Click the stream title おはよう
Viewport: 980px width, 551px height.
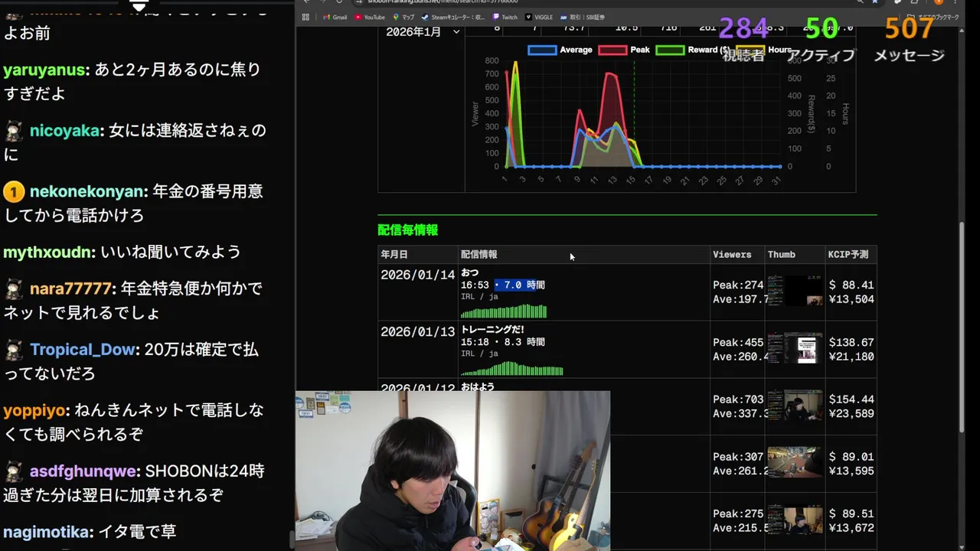(x=478, y=386)
